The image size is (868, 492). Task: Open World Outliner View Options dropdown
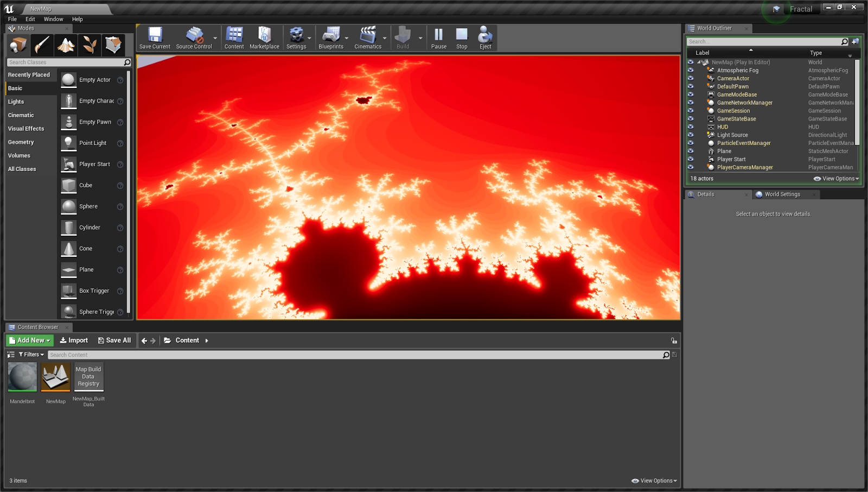pyautogui.click(x=836, y=179)
